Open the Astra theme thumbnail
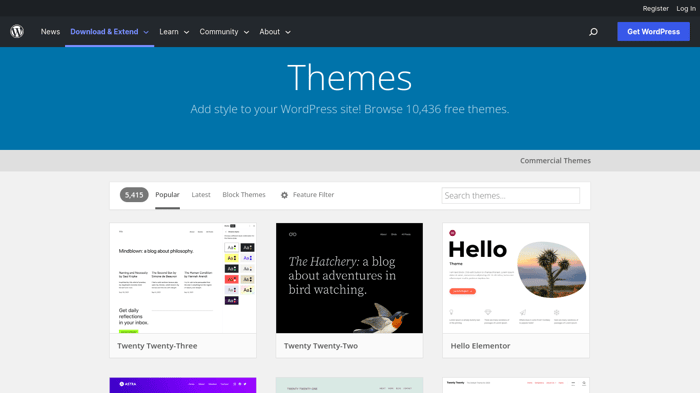 point(183,385)
